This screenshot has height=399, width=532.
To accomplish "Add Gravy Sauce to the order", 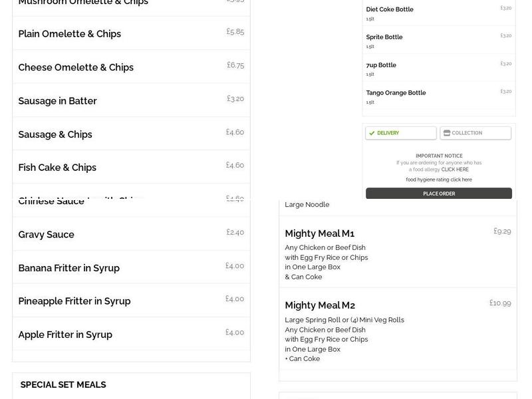I will point(131,234).
